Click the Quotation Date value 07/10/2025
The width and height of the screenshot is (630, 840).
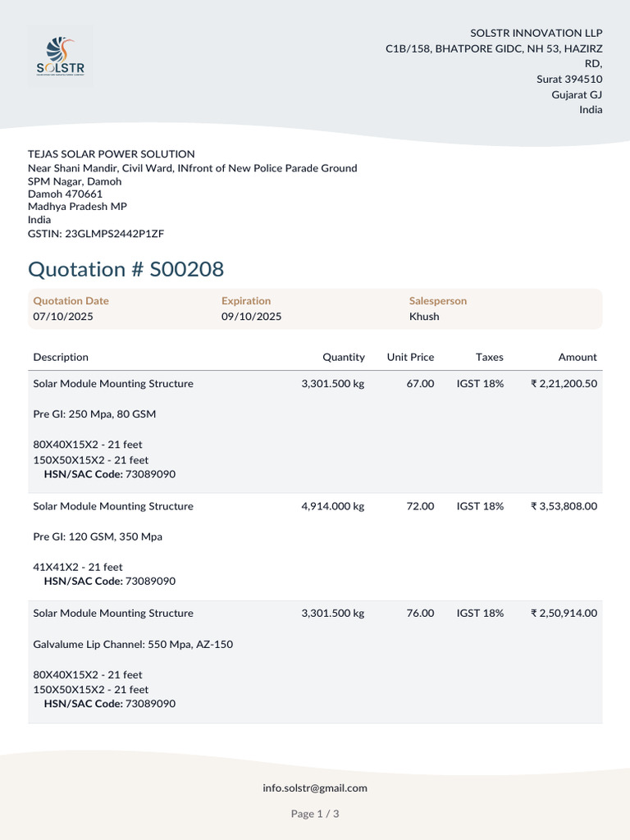(x=63, y=316)
